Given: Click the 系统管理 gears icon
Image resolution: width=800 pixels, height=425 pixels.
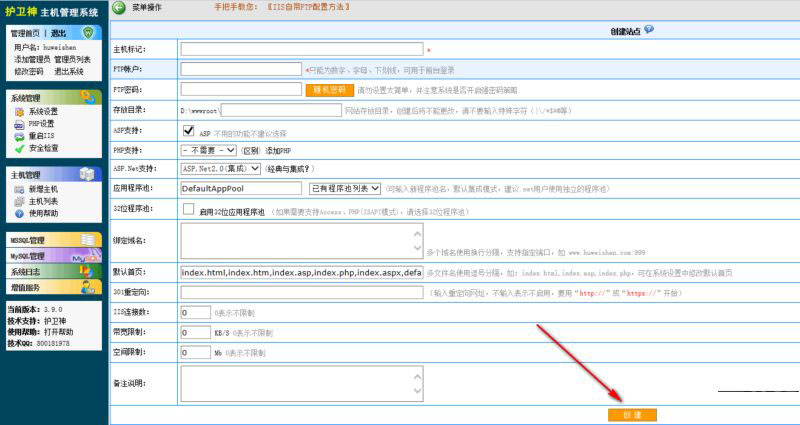Looking at the screenshot, I should [87, 97].
